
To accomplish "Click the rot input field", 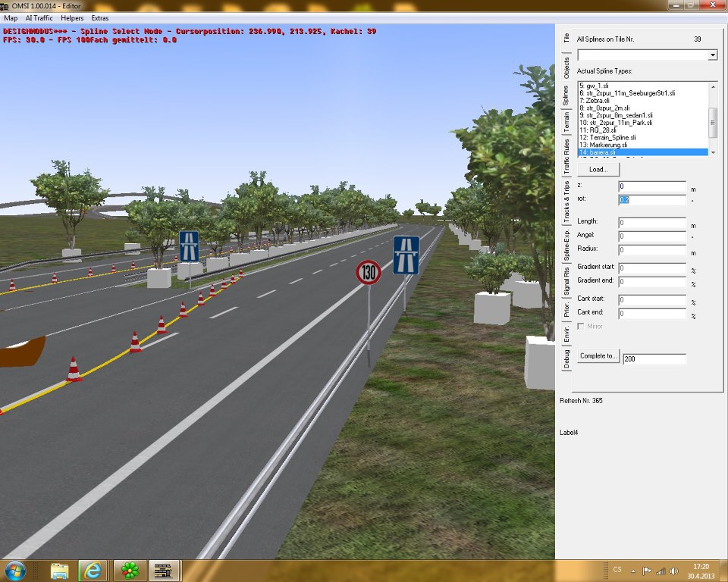I will [x=652, y=200].
